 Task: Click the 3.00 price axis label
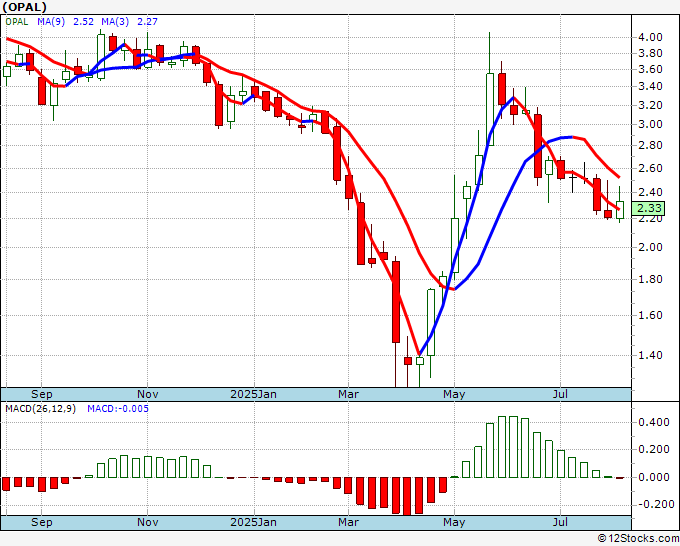[650, 124]
